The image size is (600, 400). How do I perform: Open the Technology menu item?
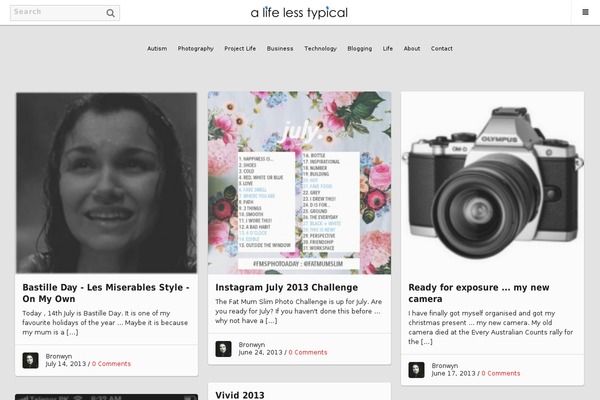(x=321, y=49)
